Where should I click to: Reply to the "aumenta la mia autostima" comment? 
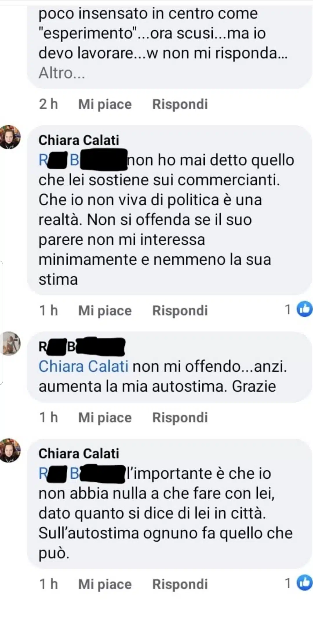pos(180,418)
